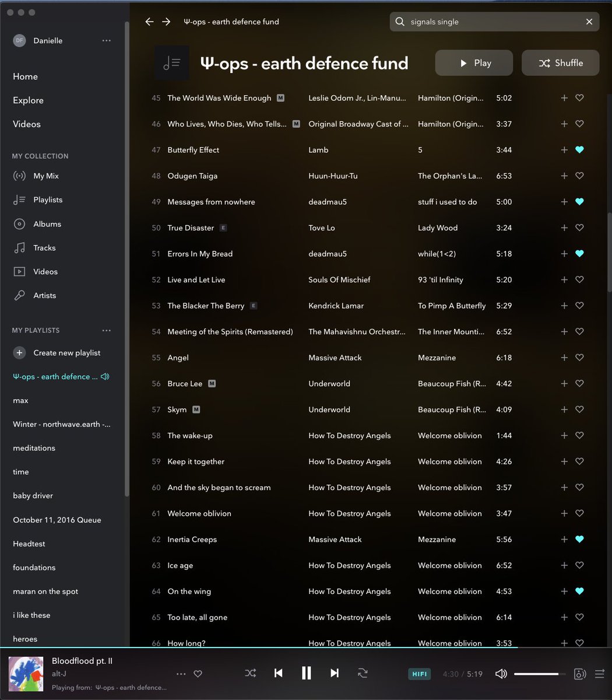Open the 'max' playlist

20,401
